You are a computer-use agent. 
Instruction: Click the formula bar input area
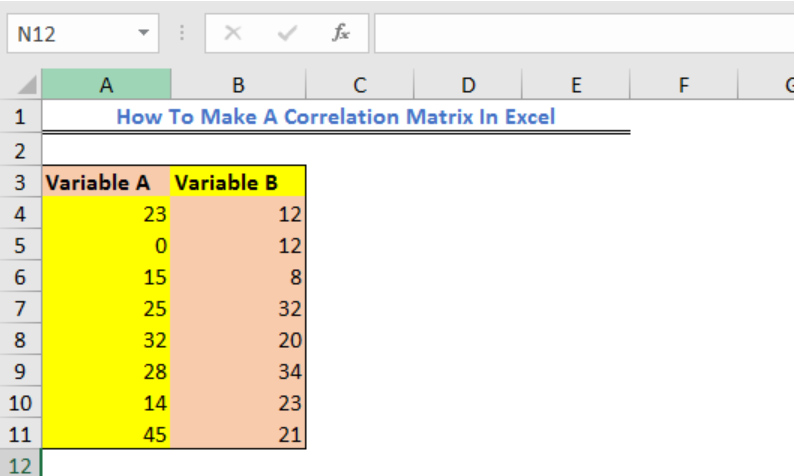tap(585, 33)
